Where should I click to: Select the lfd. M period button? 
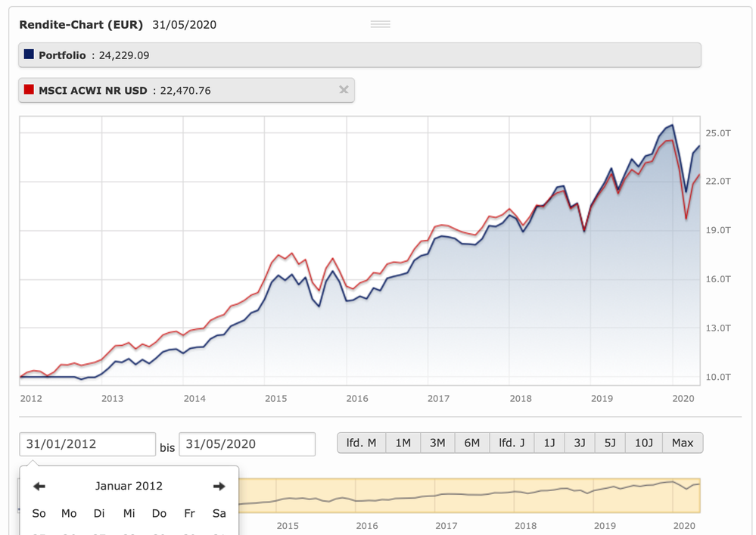pyautogui.click(x=361, y=443)
